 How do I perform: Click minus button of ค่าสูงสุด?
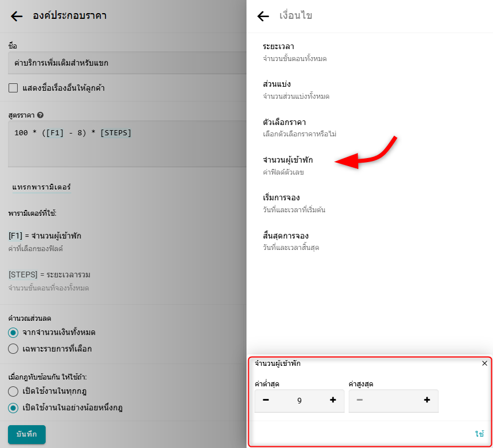359,400
